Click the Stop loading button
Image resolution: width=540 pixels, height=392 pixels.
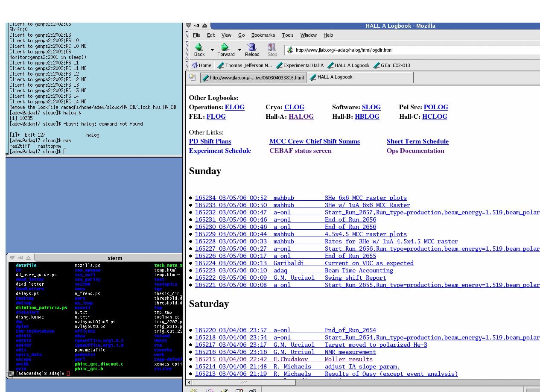pos(272,50)
